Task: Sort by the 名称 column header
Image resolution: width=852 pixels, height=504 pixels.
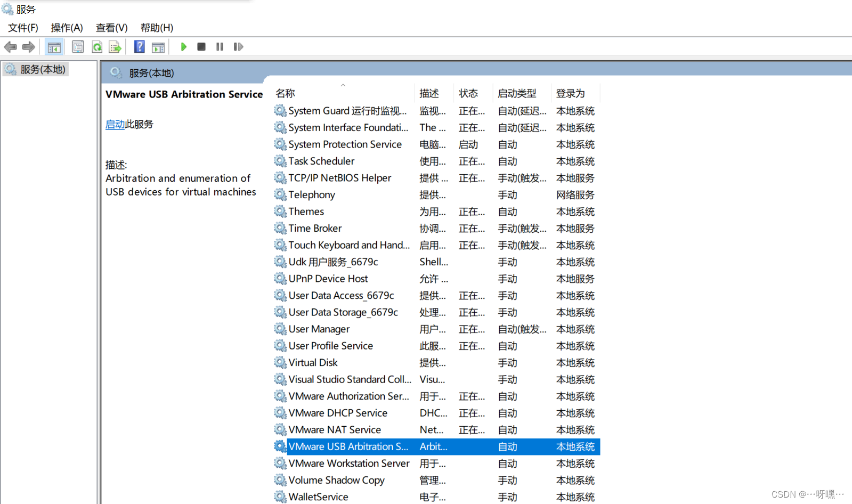Action: click(286, 93)
